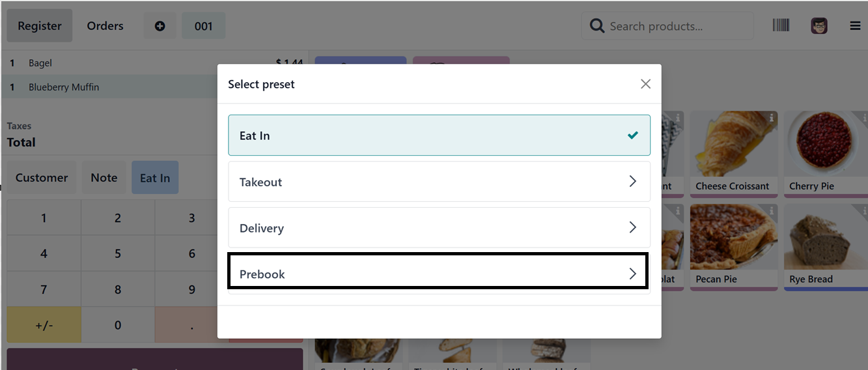This screenshot has width=868, height=370.
Task: Open the hamburger menu icon
Action: pos(855,26)
